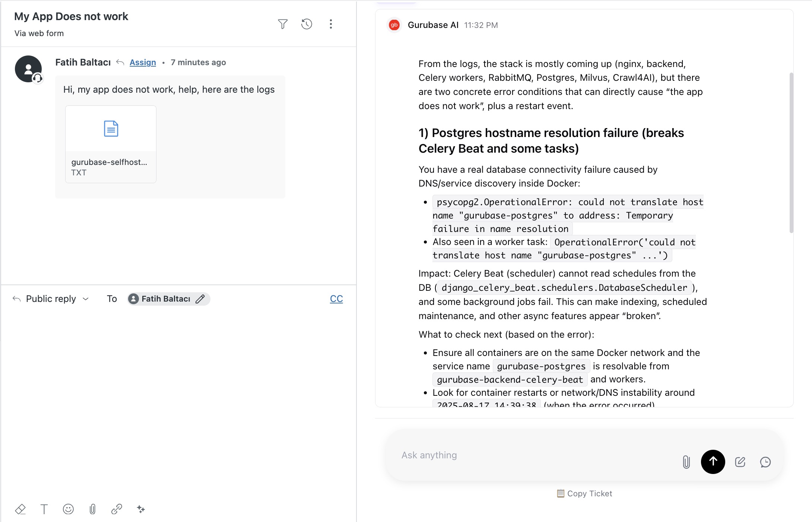Open the filter icon in ticket header
This screenshot has width=812, height=522.
coord(283,24)
